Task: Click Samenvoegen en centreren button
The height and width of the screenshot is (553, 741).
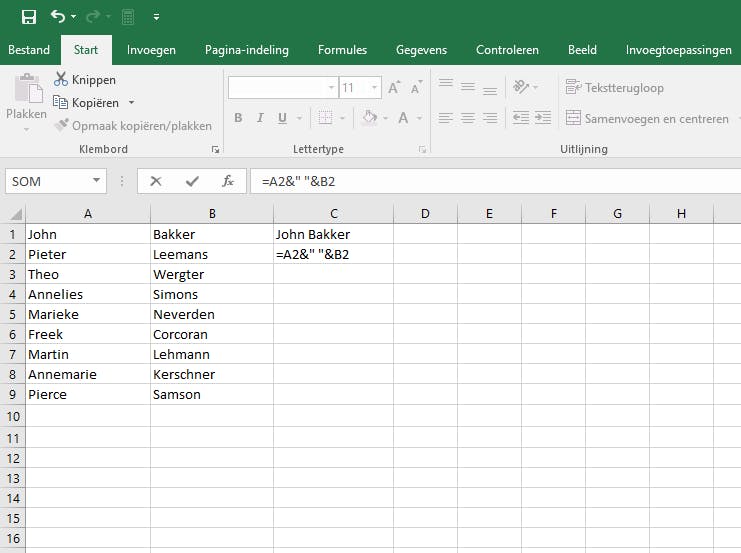Action: (x=647, y=119)
